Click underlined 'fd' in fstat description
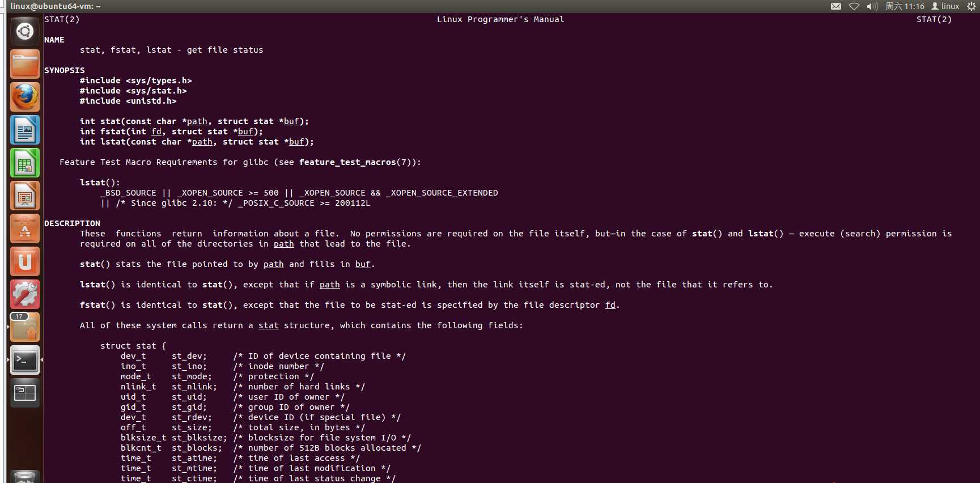The width and height of the screenshot is (980, 483). (x=610, y=305)
